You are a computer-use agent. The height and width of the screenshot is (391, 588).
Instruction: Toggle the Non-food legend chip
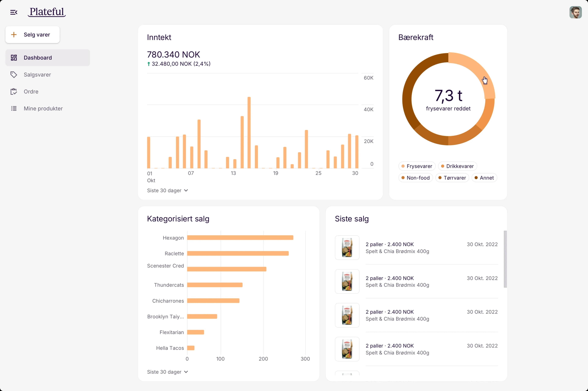(x=415, y=178)
